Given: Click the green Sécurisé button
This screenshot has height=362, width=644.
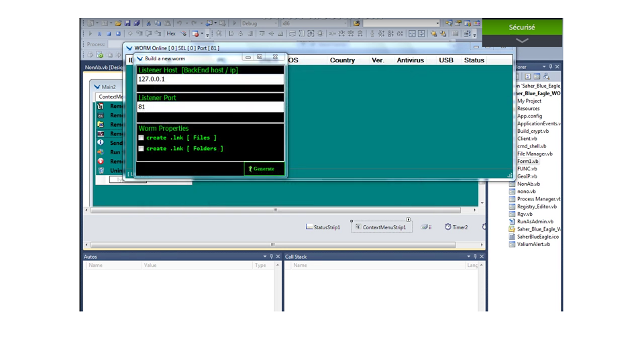Looking at the screenshot, I should [522, 27].
